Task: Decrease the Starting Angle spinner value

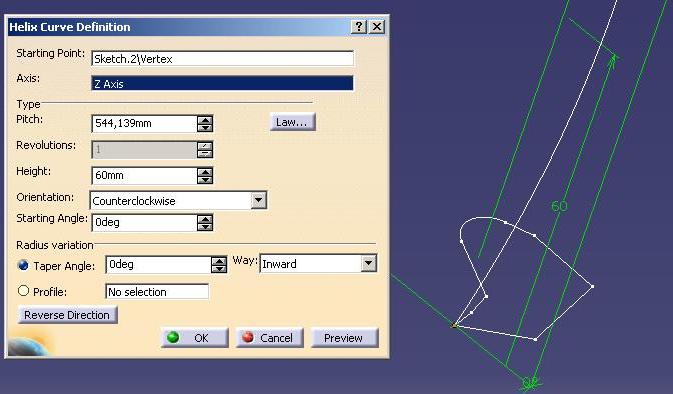Action: (205, 227)
